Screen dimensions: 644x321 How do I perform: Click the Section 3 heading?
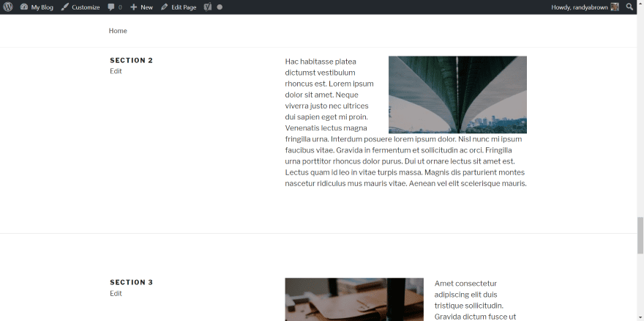132,282
